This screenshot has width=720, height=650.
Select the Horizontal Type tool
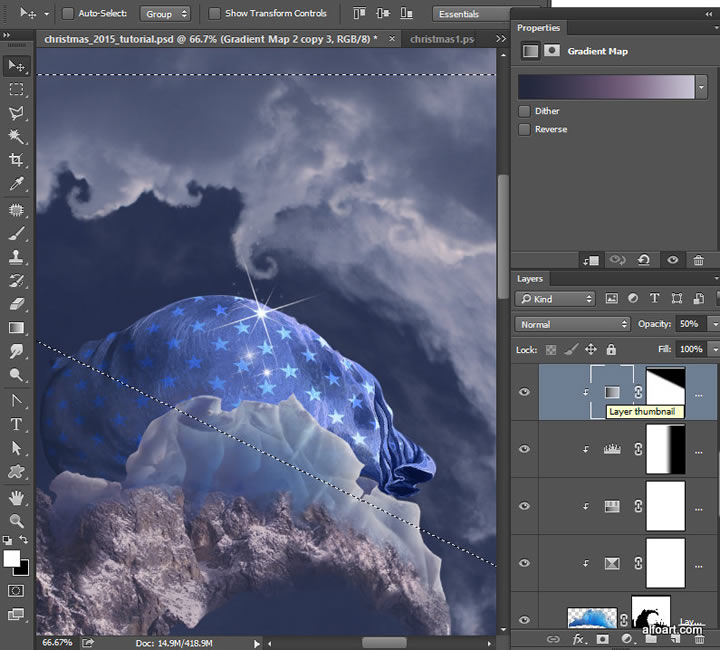pyautogui.click(x=16, y=423)
